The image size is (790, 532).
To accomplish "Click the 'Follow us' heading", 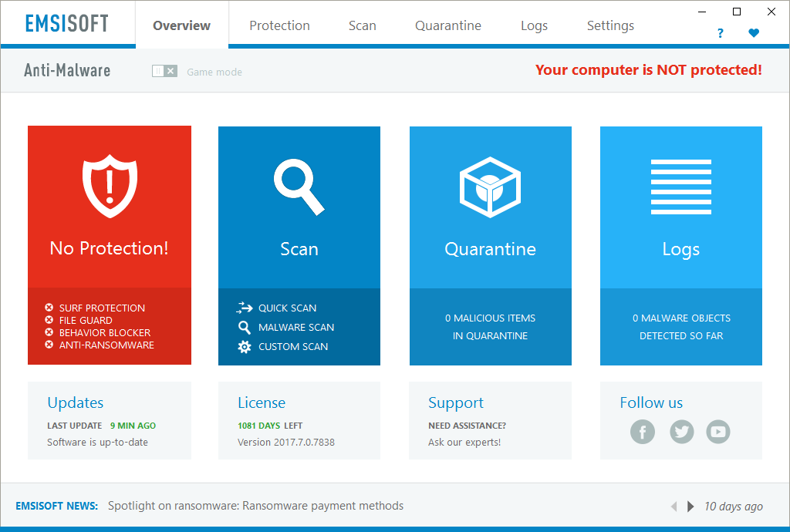I will (x=651, y=402).
